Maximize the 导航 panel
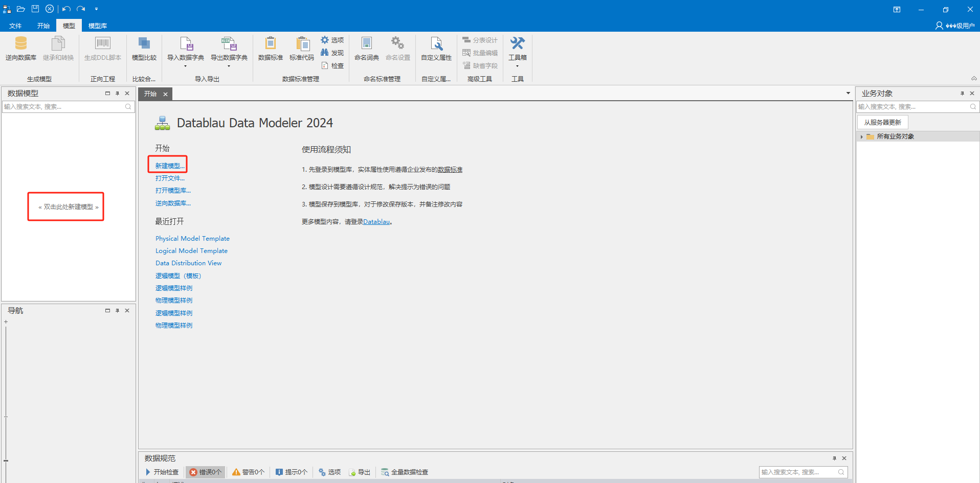This screenshot has height=483, width=980. tap(107, 311)
